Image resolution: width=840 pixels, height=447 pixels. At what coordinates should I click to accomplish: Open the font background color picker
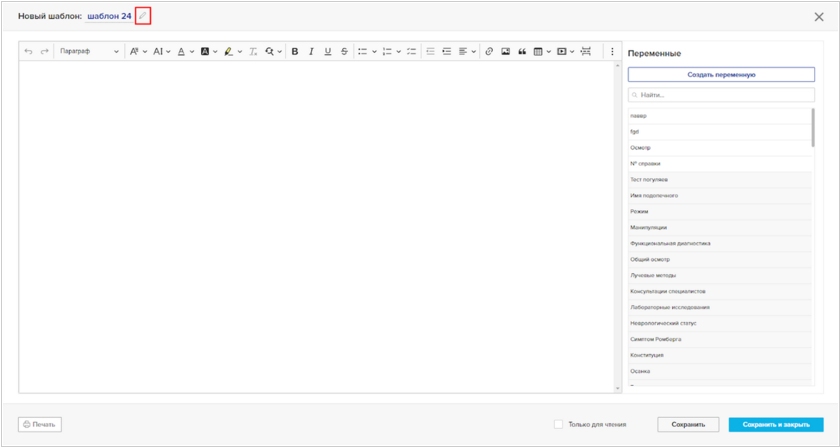click(x=209, y=51)
